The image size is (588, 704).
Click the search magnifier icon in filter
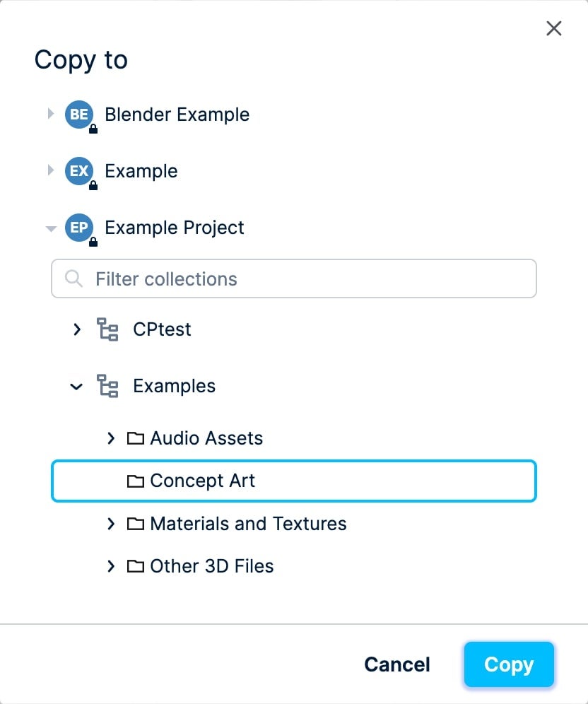pyautogui.click(x=73, y=278)
